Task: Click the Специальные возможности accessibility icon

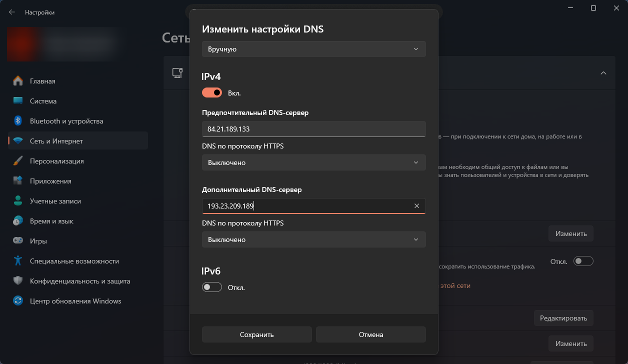Action: click(18, 261)
